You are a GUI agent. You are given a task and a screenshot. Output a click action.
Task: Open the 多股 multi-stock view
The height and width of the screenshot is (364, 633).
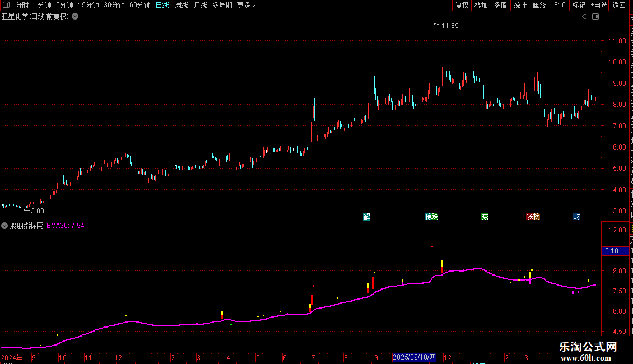click(501, 5)
